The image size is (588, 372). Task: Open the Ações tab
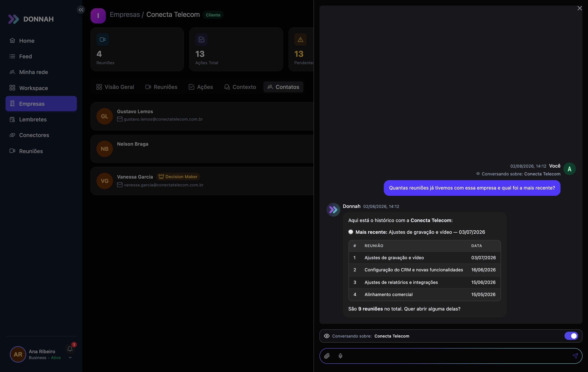point(201,87)
